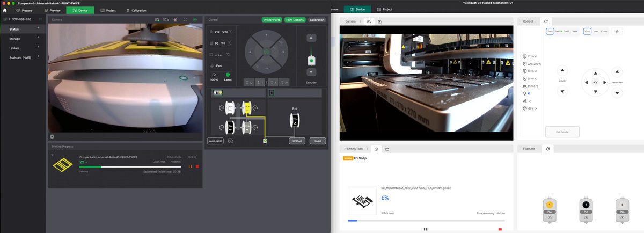
Task: Select the Device tab in left window
Action: coord(80,10)
